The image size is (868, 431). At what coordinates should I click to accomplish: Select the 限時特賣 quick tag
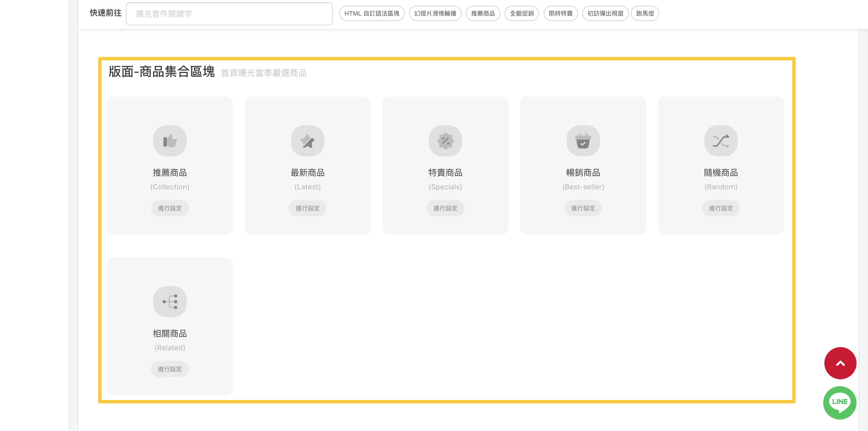(561, 14)
